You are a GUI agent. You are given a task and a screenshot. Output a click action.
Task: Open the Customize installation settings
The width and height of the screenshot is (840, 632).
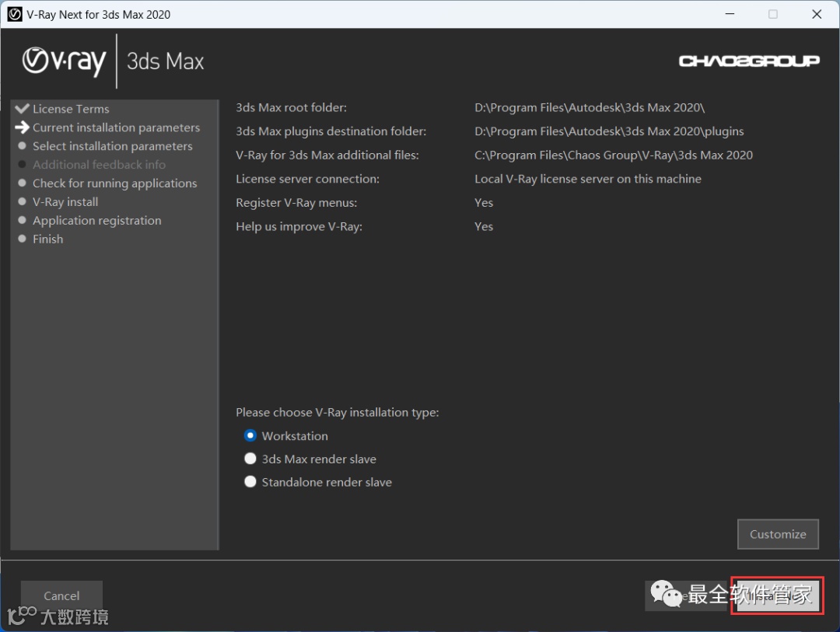tap(778, 534)
